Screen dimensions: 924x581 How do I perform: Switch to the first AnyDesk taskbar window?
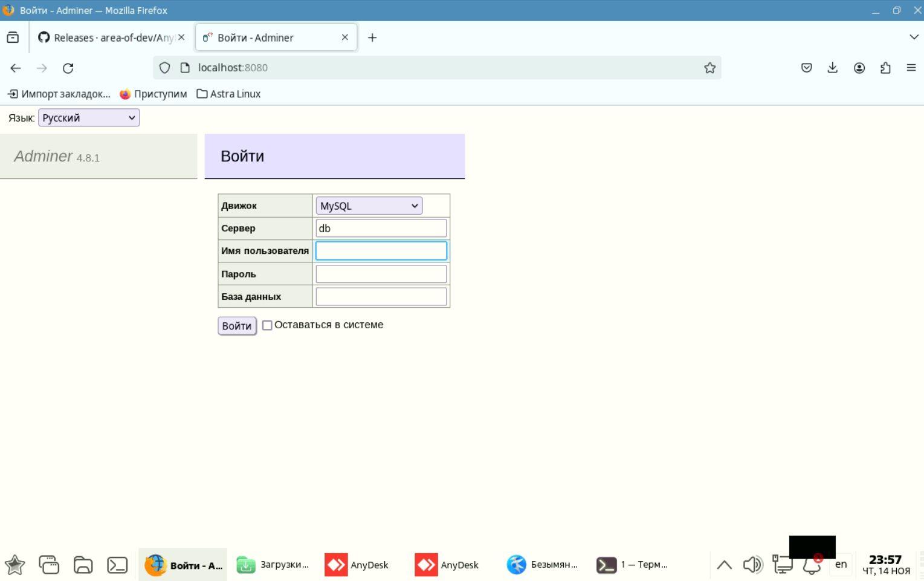[x=363, y=565]
